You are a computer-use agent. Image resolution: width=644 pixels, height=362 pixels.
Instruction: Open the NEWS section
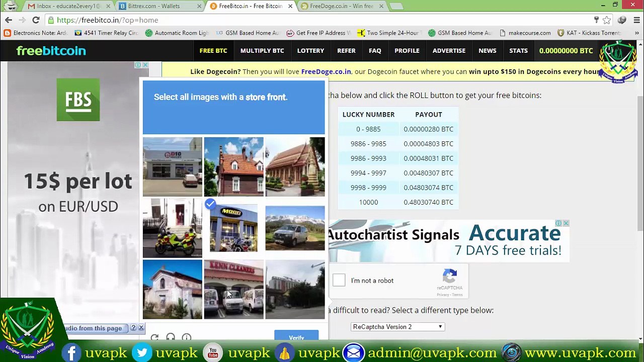point(488,51)
